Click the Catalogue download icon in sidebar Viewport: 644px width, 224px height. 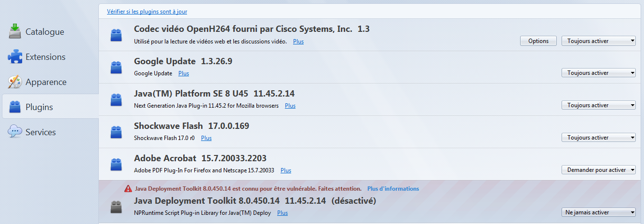[x=15, y=31]
